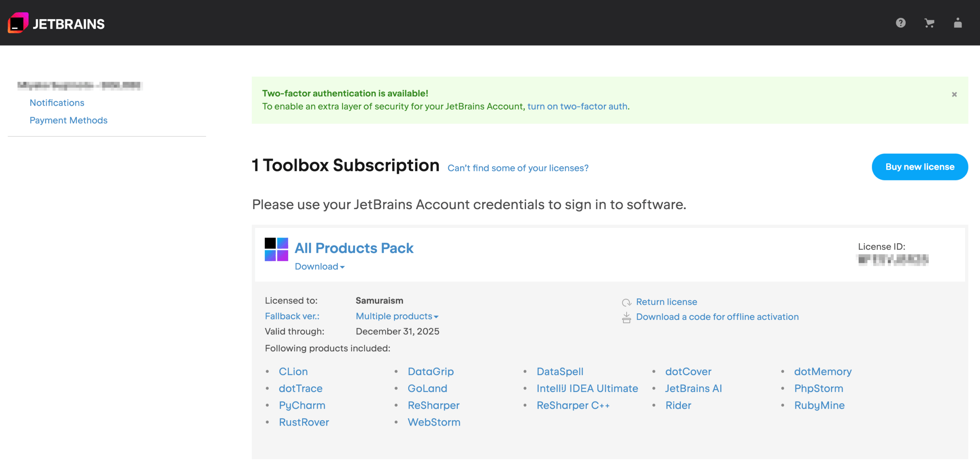Open the shopping cart icon
The height and width of the screenshot is (467, 980).
pos(929,23)
